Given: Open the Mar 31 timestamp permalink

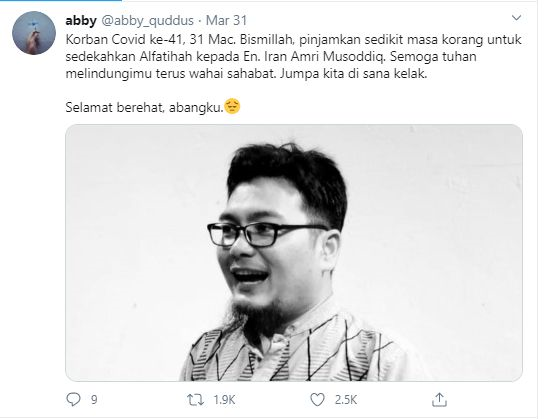Looking at the screenshot, I should [x=226, y=21].
